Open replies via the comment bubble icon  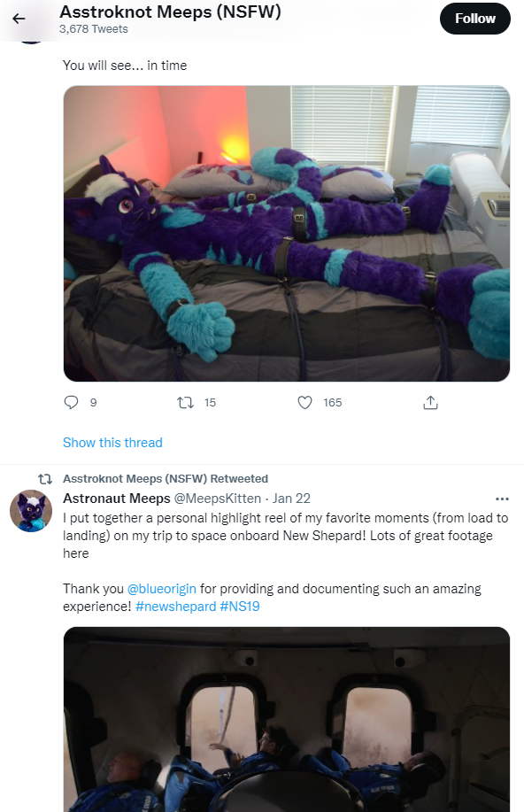pos(71,402)
